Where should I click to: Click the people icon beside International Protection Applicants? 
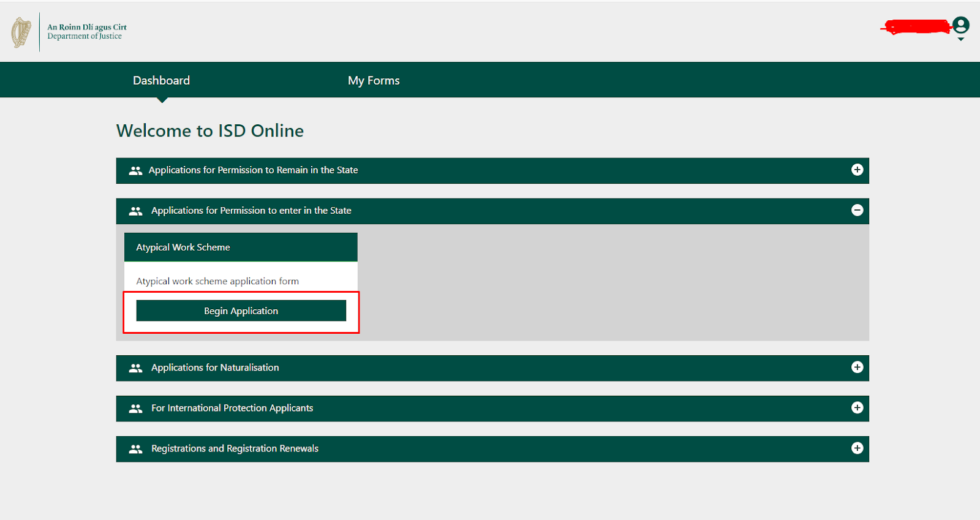click(x=135, y=409)
